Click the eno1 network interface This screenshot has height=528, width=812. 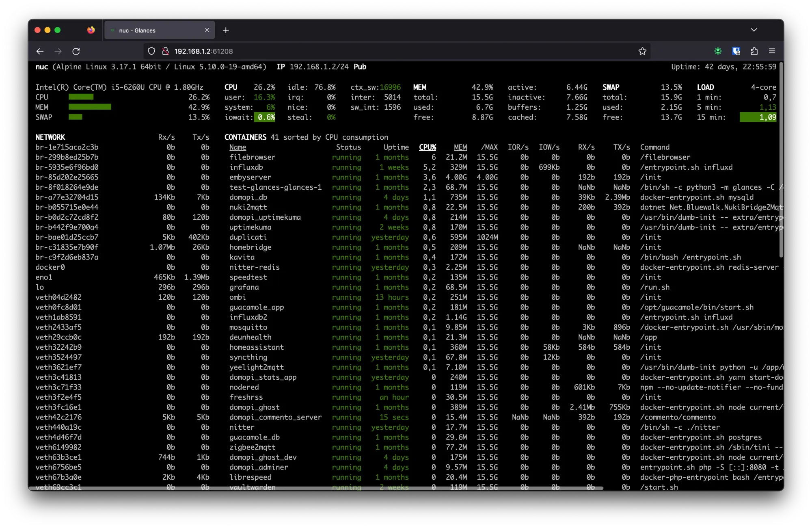click(43, 277)
